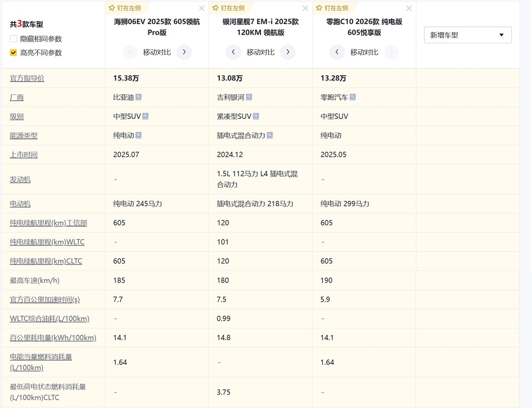532x408 pixels.
Task: Open the info icon next to 零跑汽车
Action: tap(353, 97)
